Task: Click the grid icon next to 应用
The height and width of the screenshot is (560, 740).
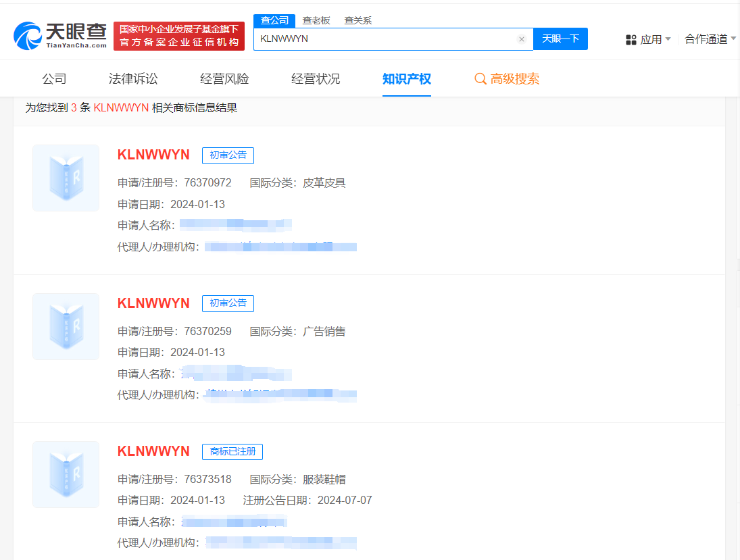Action: click(631, 40)
